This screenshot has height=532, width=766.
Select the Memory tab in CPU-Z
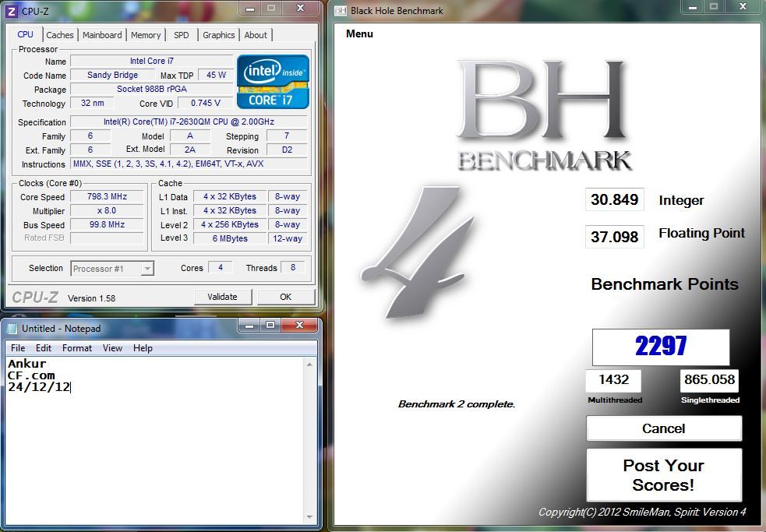pyautogui.click(x=146, y=35)
